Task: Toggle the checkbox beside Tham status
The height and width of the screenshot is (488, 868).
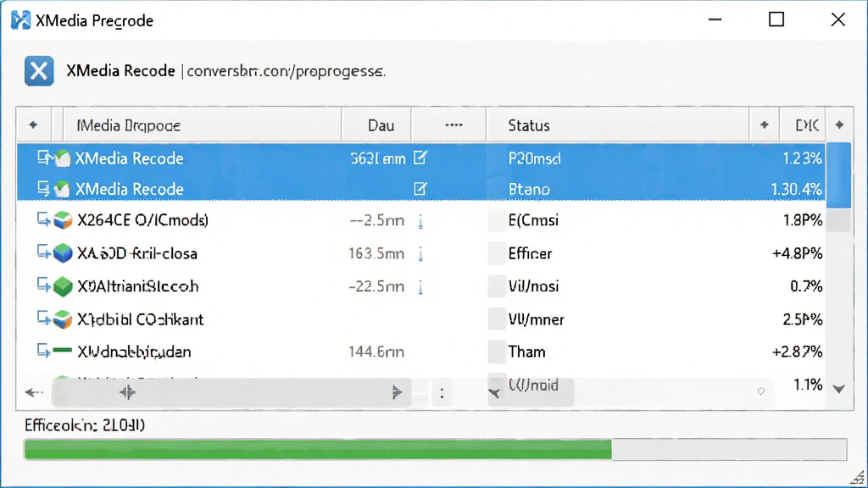Action: click(x=497, y=352)
